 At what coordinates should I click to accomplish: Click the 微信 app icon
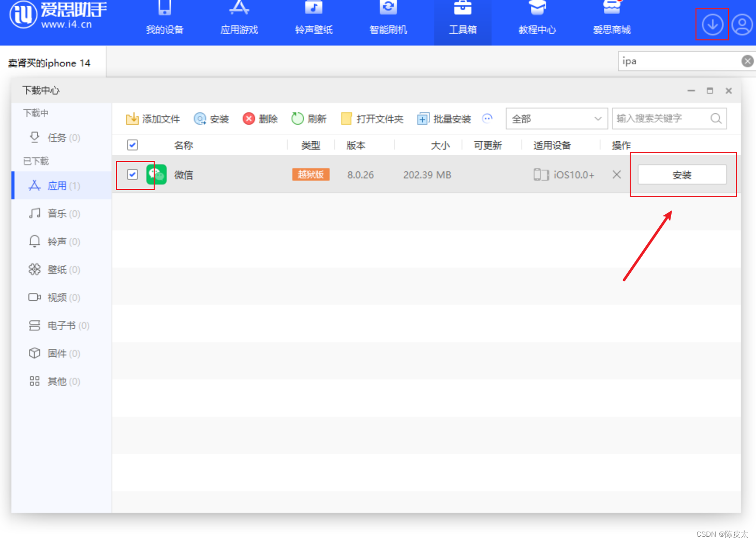pos(156,174)
